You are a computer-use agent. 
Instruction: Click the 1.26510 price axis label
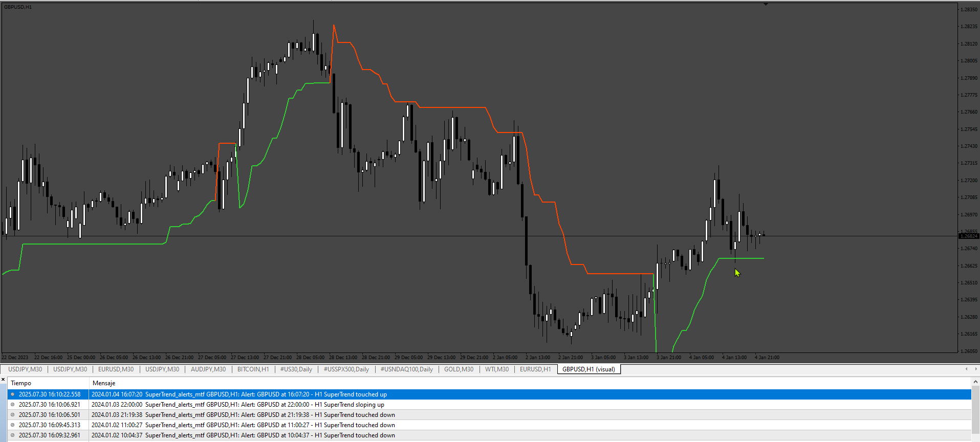click(x=969, y=283)
